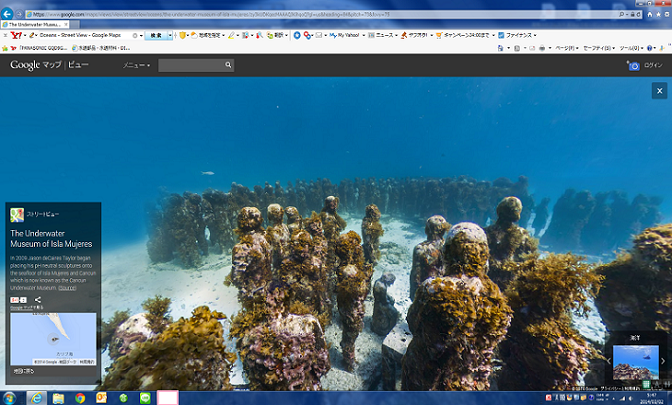
Task: Click the magnifier search icon in Views
Action: [x=228, y=65]
